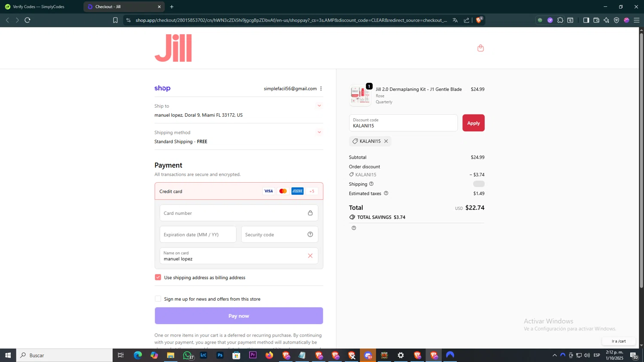Open Brave Leo AI sparkle icon

[x=606, y=20]
